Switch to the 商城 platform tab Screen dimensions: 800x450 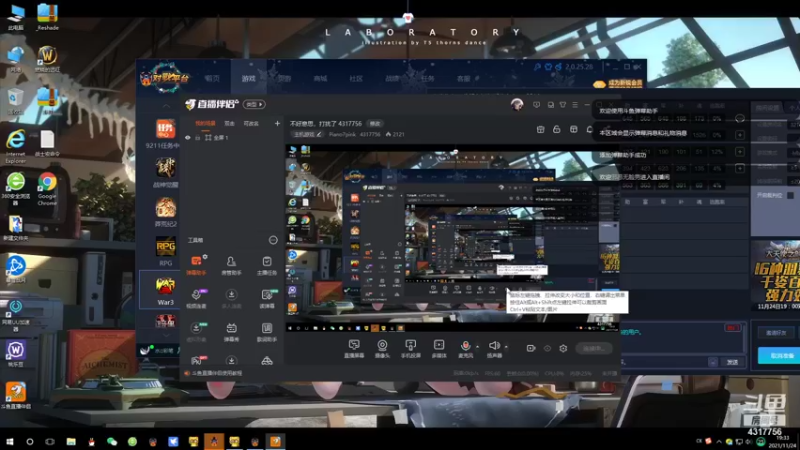pyautogui.click(x=320, y=79)
